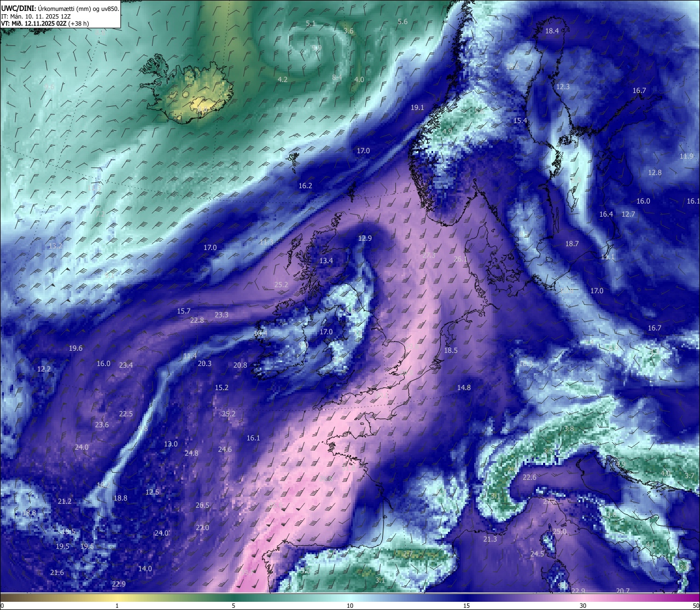Click the 18.4 value over northern Scandinavia

[552, 31]
